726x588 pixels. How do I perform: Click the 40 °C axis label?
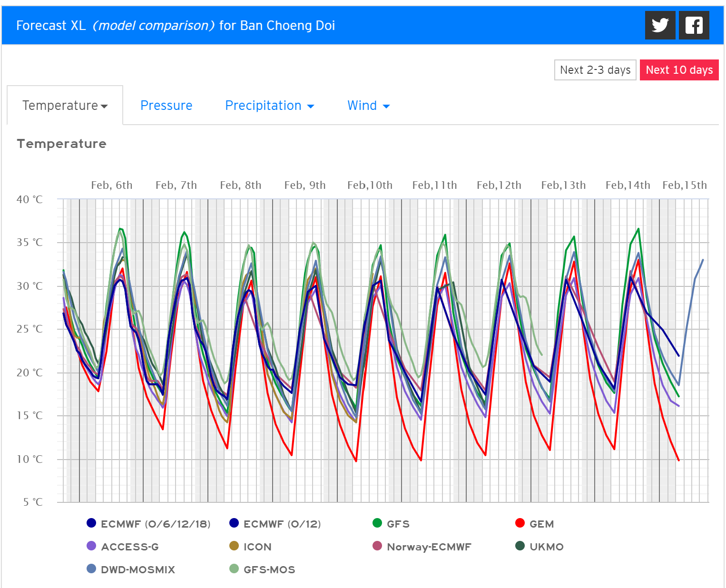click(29, 200)
